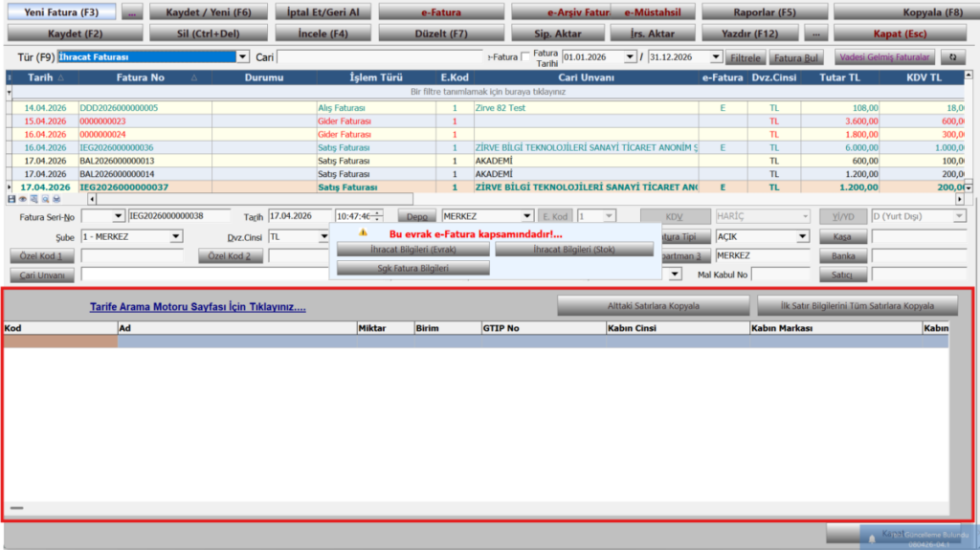980x550 pixels.
Task: Click the grid vertical scrollbar down arrow
Action: [x=969, y=187]
